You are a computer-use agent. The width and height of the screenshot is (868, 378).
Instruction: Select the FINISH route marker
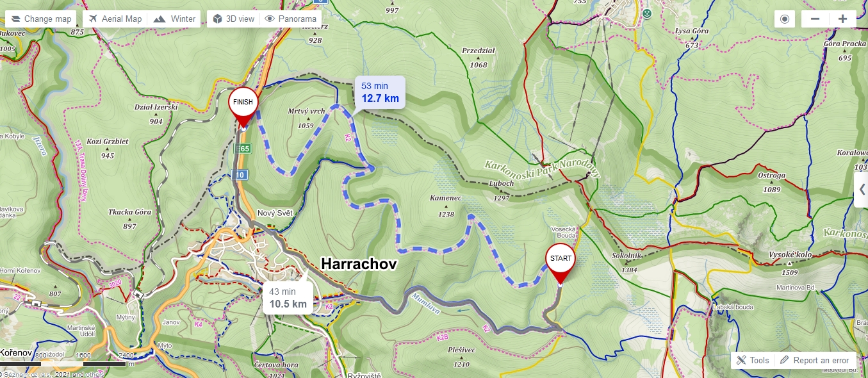pyautogui.click(x=243, y=108)
